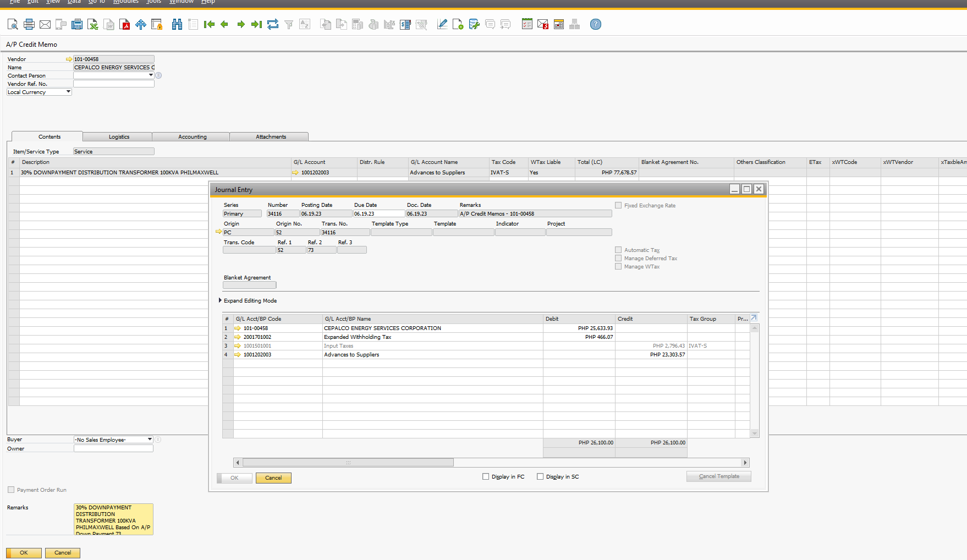This screenshot has height=560, width=967.
Task: Open the Modules menu
Action: (125, 2)
